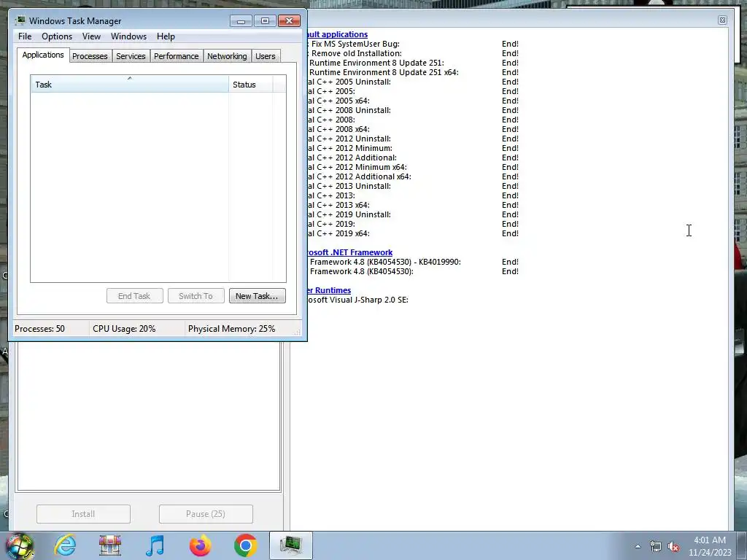This screenshot has width=747, height=560.
Task: Click the End Task button
Action: [134, 296]
